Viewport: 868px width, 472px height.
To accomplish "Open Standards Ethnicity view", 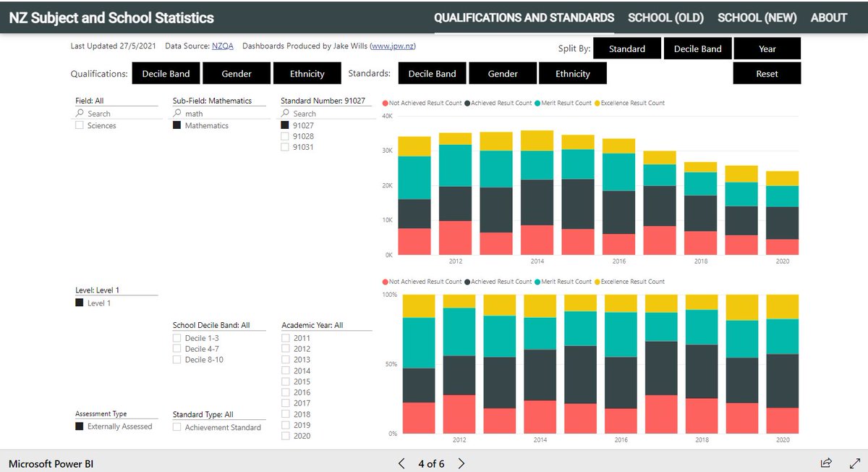I will coord(573,73).
